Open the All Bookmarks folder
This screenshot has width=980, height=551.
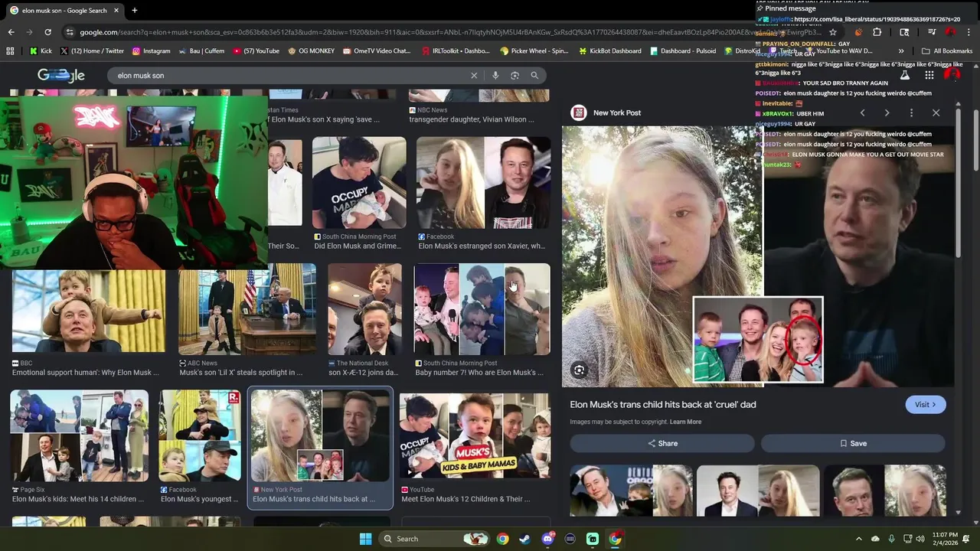[x=947, y=51]
